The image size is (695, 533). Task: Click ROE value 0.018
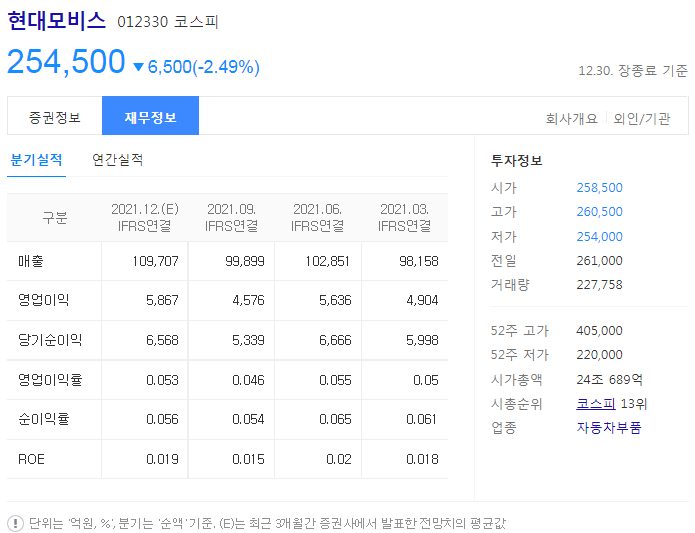pos(422,459)
